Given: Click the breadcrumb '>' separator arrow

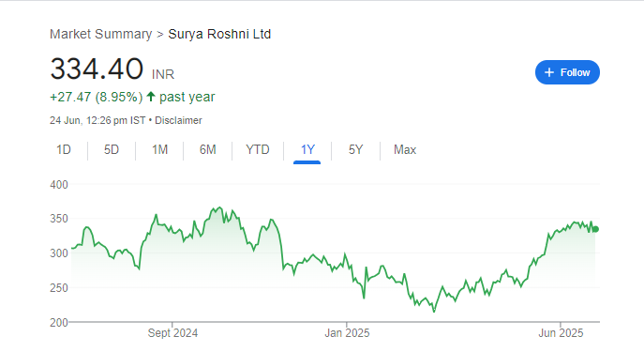Looking at the screenshot, I should [x=160, y=35].
